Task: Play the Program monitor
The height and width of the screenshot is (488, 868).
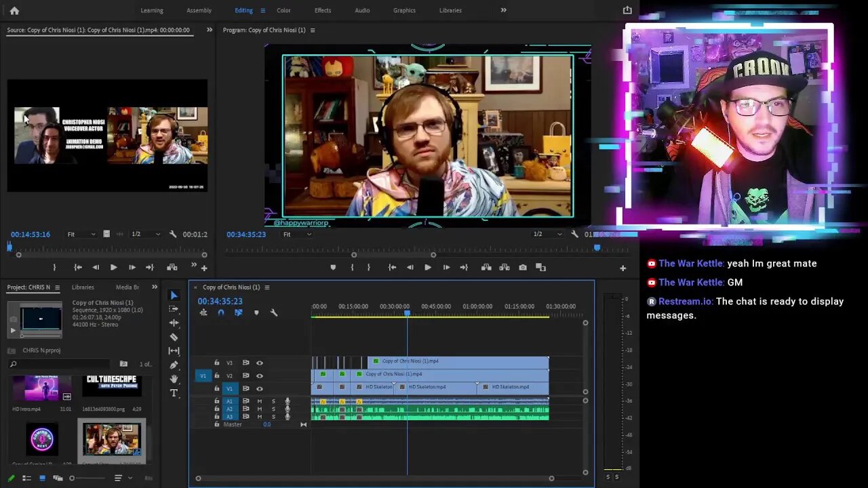Action: click(428, 268)
